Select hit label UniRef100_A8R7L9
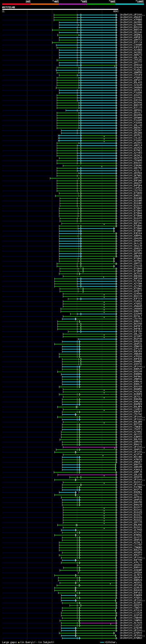Viewport: 146px width, 644px height. click(131, 145)
